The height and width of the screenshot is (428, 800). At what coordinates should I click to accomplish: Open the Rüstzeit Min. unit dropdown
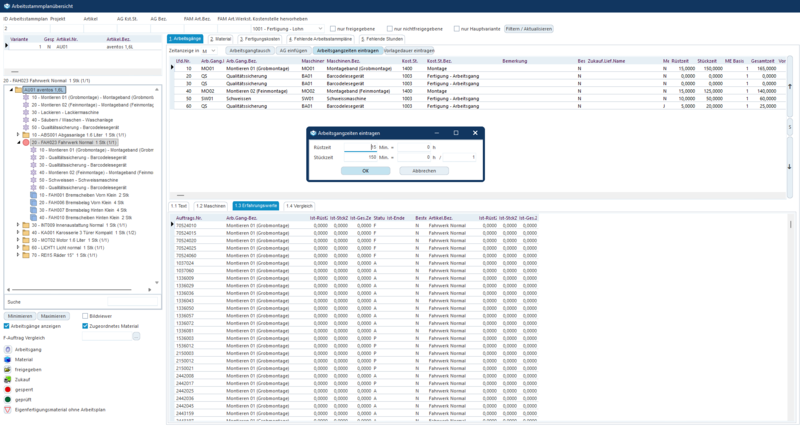tap(385, 147)
